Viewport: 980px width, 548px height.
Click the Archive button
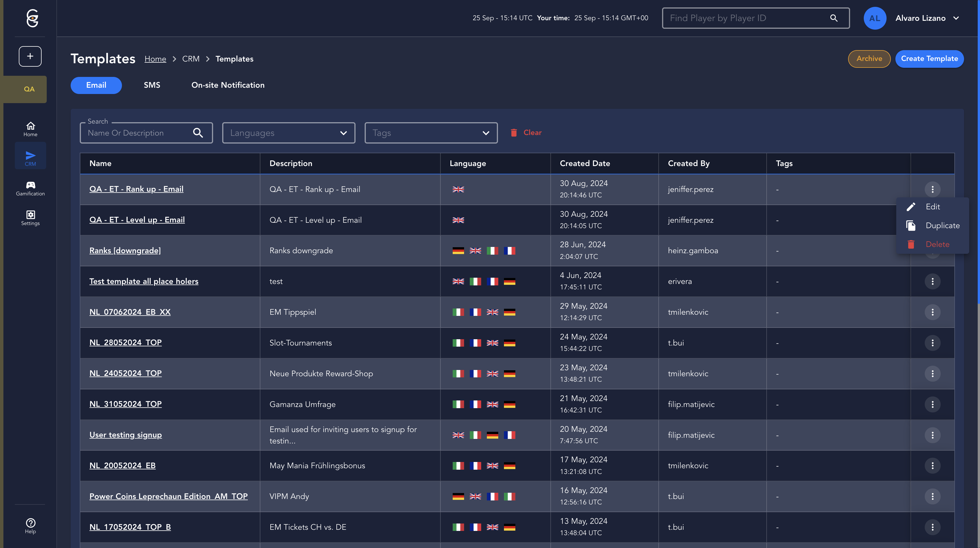[x=869, y=59]
